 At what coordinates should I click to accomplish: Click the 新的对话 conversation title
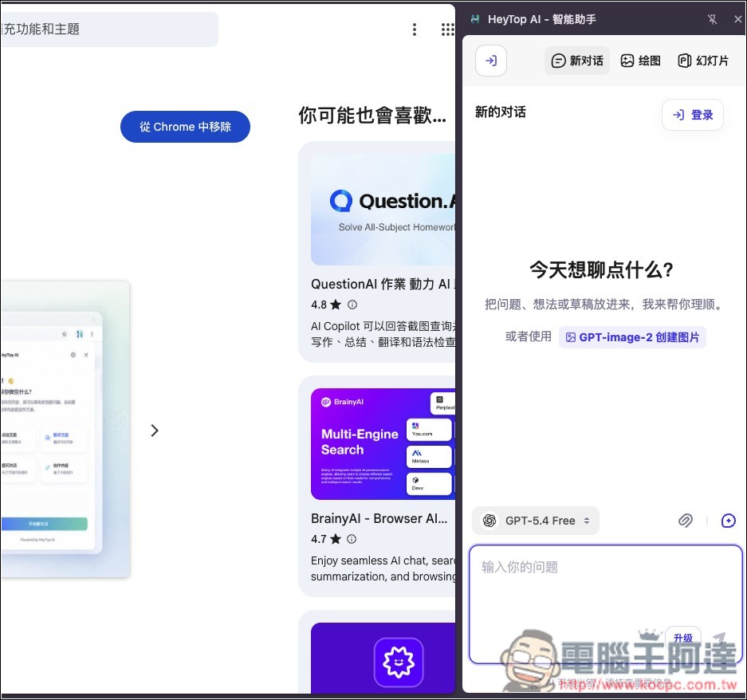click(x=500, y=112)
